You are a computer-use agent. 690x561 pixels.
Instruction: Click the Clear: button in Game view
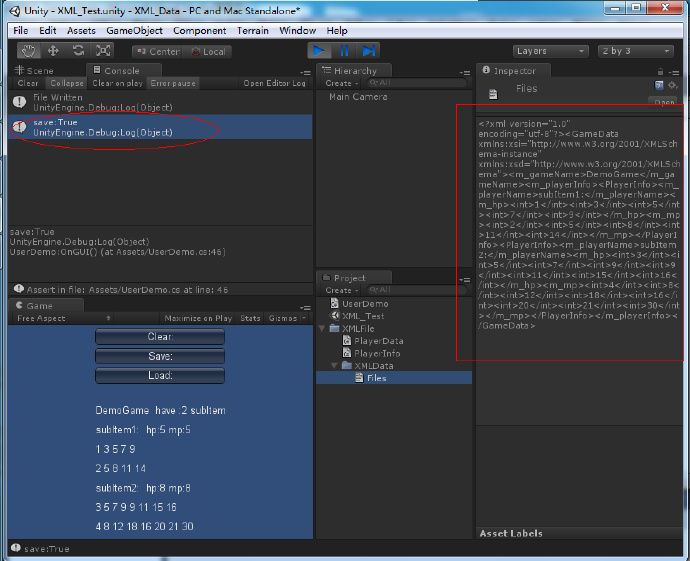pos(160,337)
